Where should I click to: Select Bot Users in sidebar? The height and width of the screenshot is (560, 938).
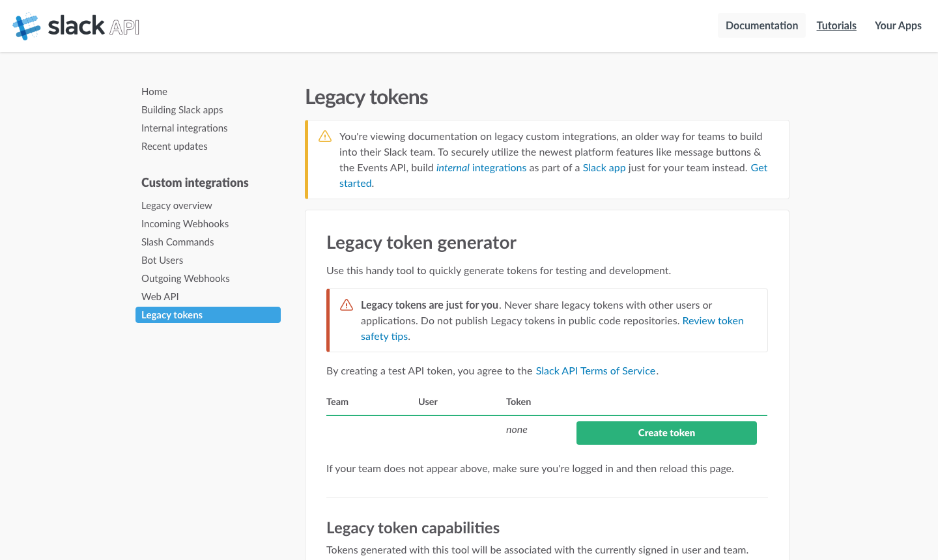(162, 260)
